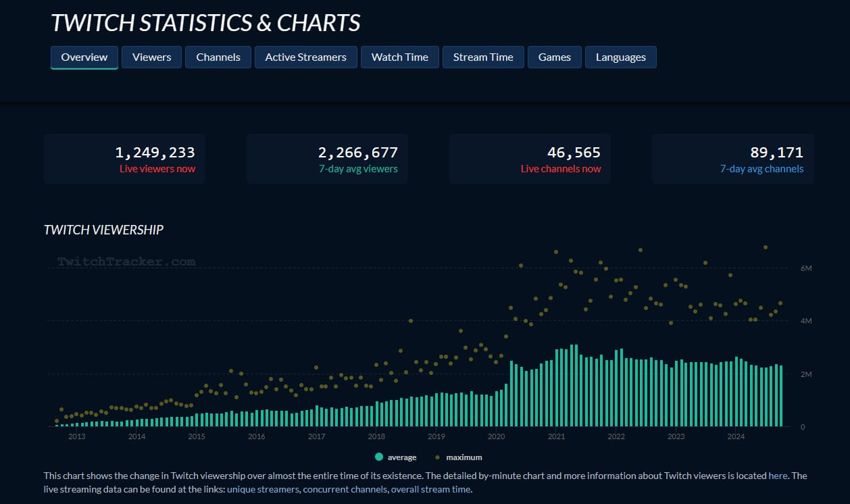This screenshot has height=504, width=850.
Task: Open the overall stream time link
Action: pyautogui.click(x=430, y=489)
